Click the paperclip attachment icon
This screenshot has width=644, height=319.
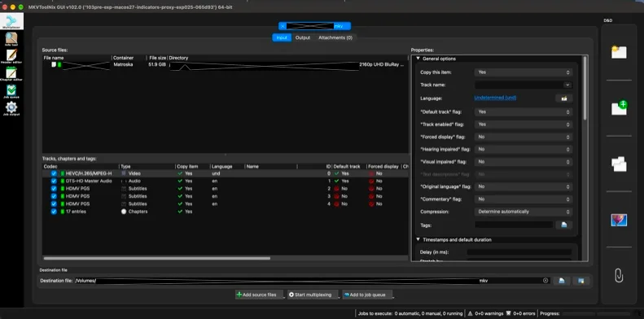click(x=619, y=276)
